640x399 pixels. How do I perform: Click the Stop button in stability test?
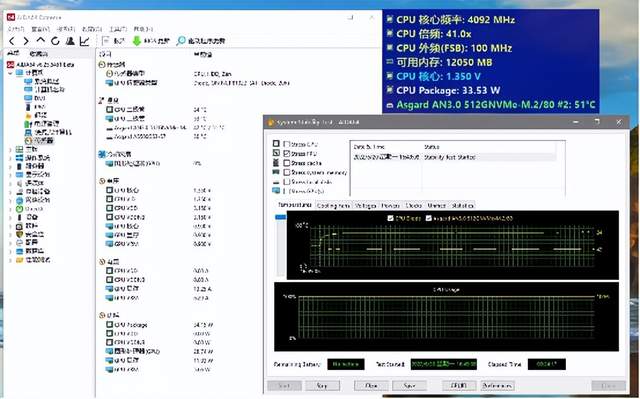tap(322, 386)
